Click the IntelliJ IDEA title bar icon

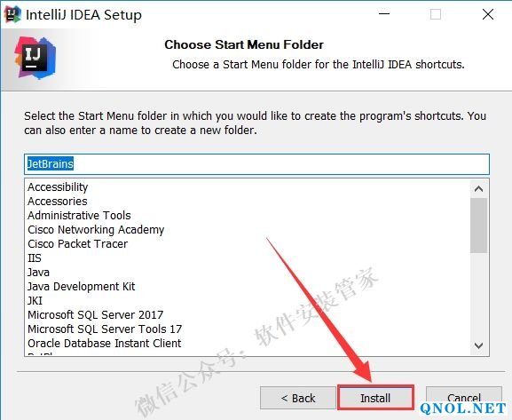12,14
